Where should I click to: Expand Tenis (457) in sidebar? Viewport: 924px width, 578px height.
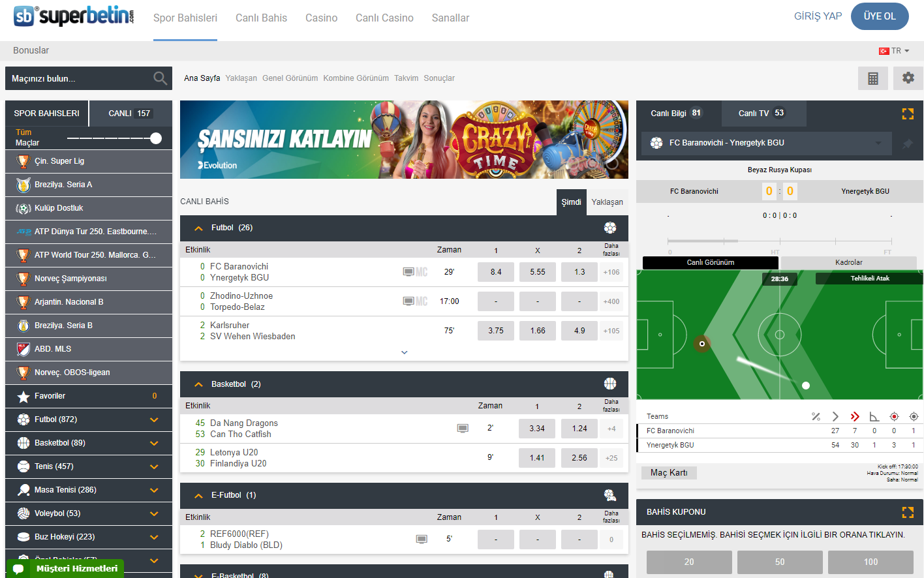[155, 466]
